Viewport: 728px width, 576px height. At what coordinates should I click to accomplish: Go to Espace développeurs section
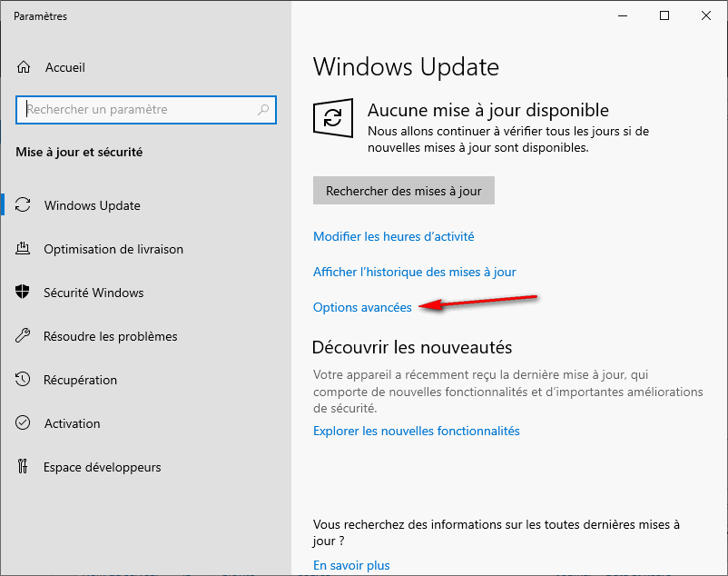tap(102, 467)
